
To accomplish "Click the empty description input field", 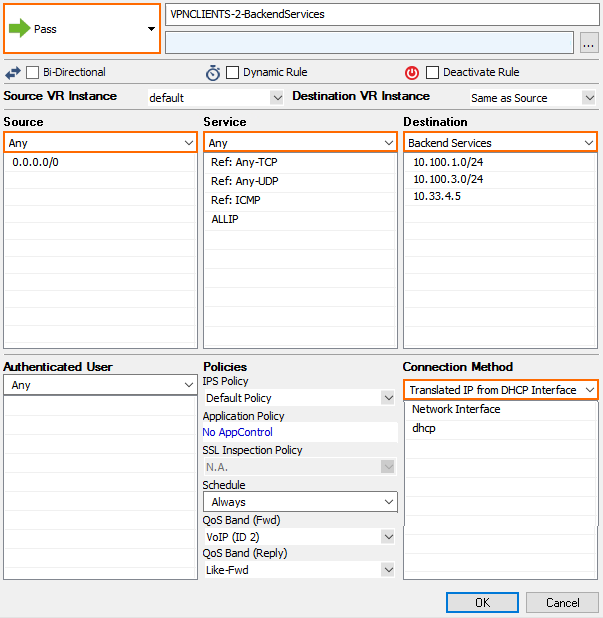I will tap(369, 43).
